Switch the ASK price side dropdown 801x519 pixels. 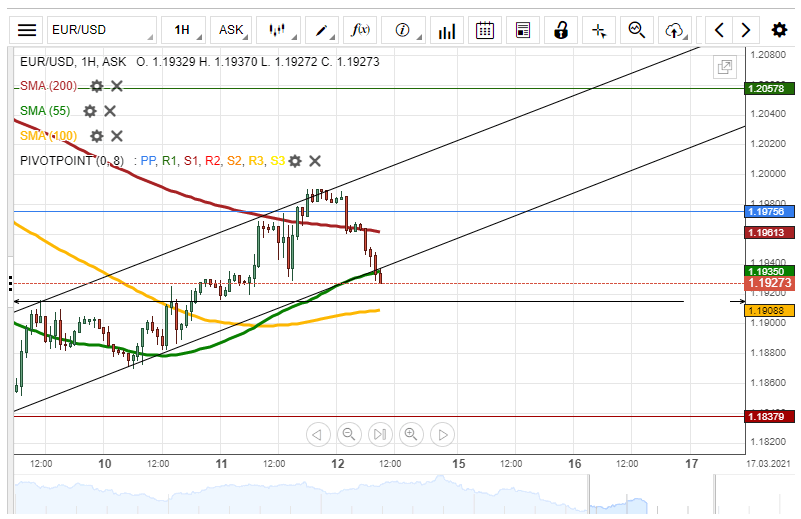(x=231, y=30)
